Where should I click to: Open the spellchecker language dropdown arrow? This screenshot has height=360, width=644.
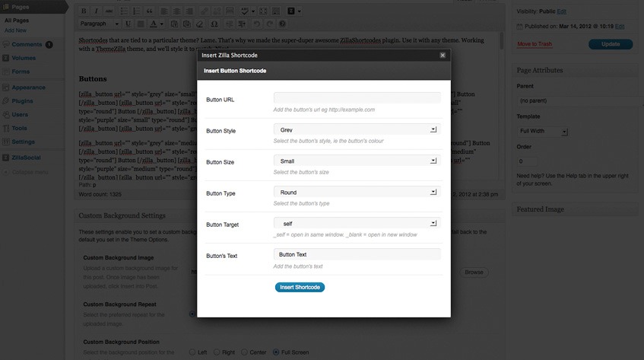coord(252,11)
